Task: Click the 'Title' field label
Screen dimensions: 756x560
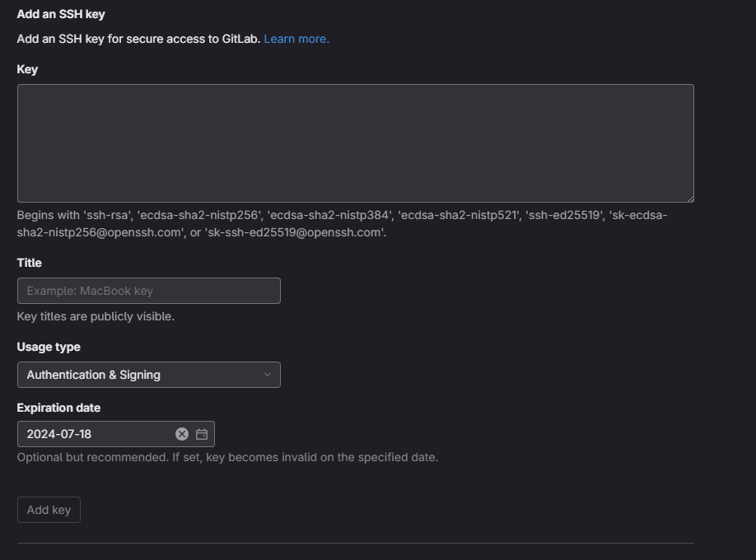Action: pos(29,263)
